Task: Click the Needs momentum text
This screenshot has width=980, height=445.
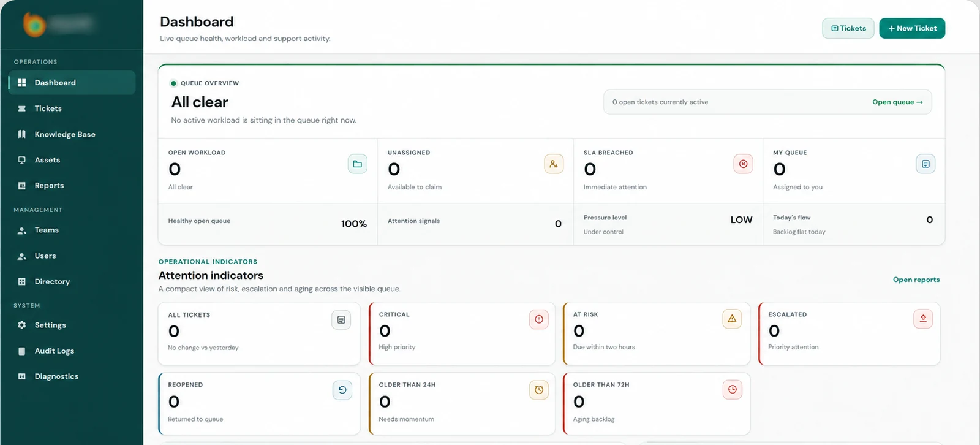Action: [406, 420]
